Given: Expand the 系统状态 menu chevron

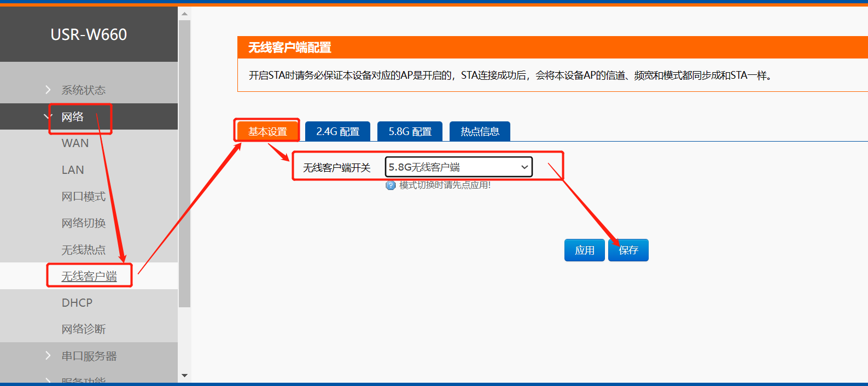Looking at the screenshot, I should [48, 90].
